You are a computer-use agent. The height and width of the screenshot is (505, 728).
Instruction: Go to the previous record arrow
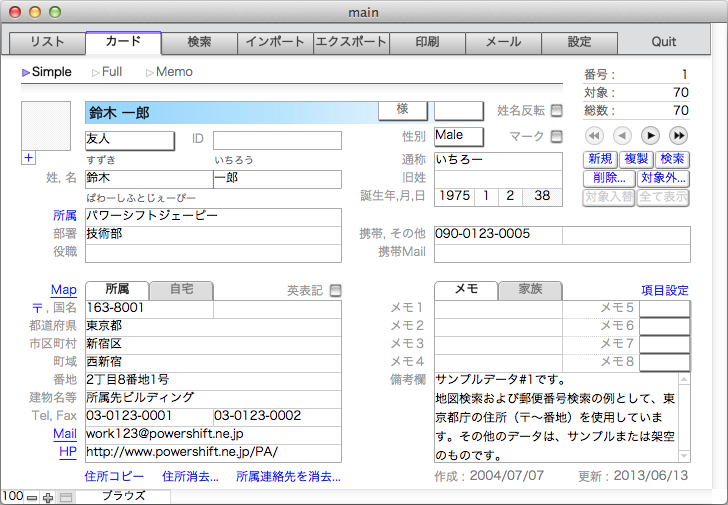tap(622, 135)
